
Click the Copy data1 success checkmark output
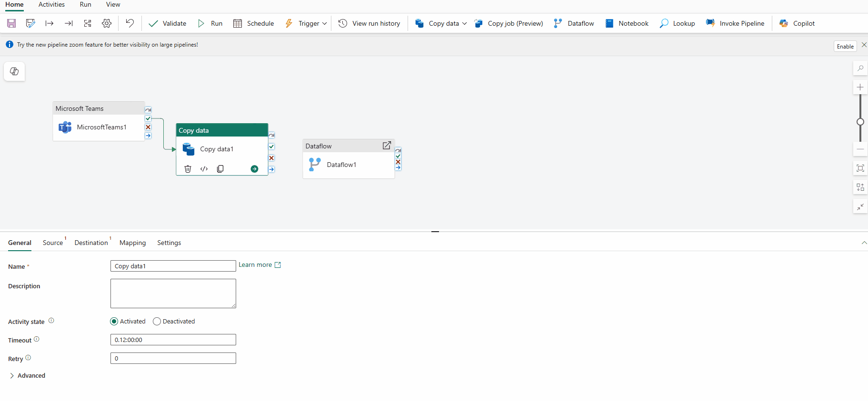click(271, 147)
